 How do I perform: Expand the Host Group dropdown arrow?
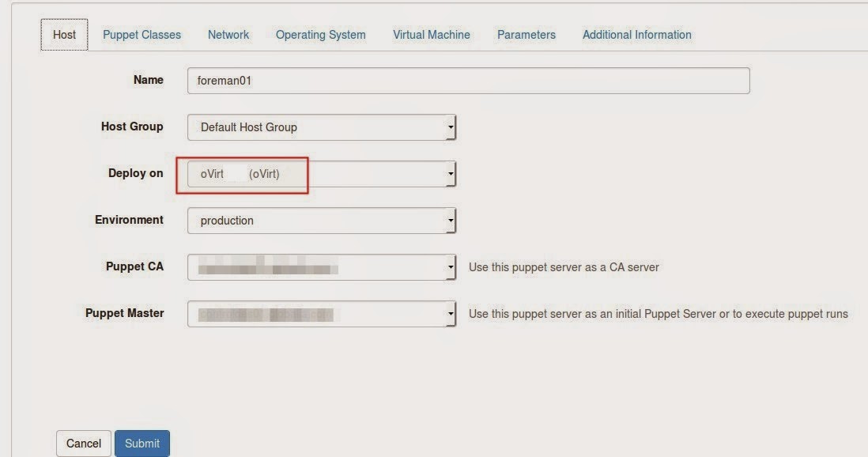pos(450,127)
